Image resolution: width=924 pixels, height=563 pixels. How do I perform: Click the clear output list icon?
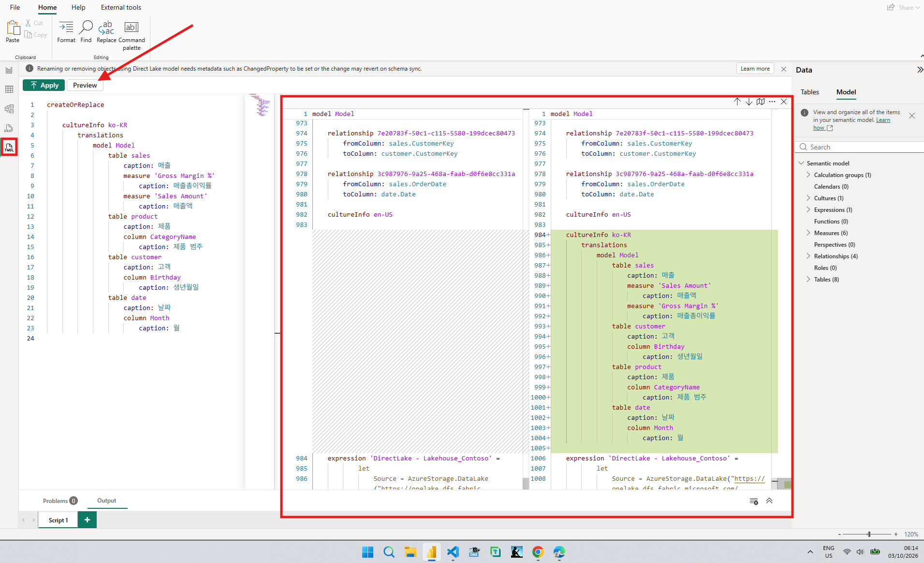click(754, 501)
